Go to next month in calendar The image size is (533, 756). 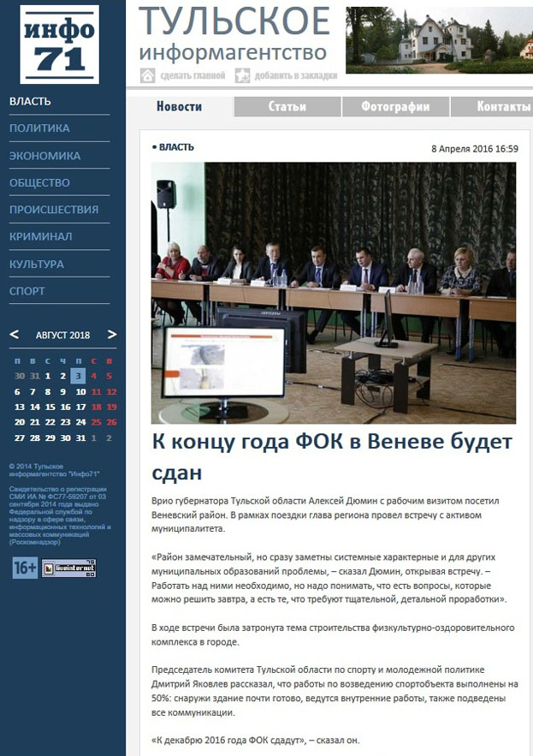[x=112, y=335]
